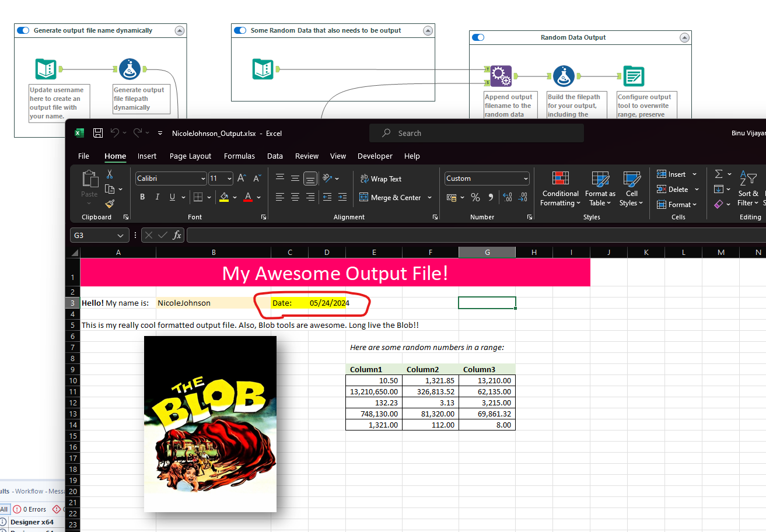Image resolution: width=766 pixels, height=532 pixels.
Task: Click the Cut scissors icon
Action: pyautogui.click(x=110, y=174)
